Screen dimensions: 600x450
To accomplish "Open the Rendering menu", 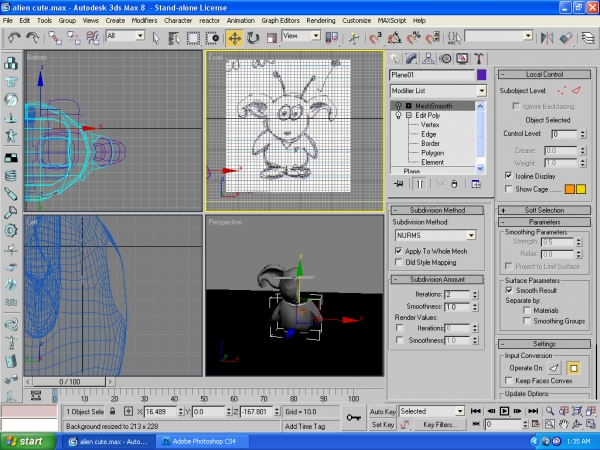I will (x=321, y=21).
